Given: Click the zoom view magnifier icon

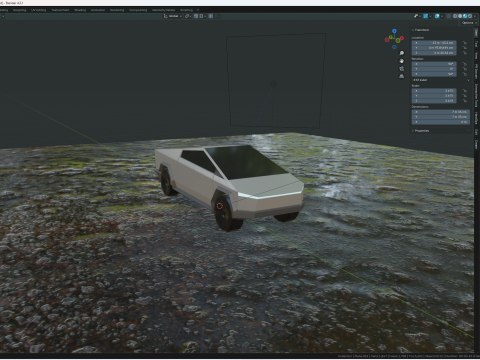Looking at the screenshot, I should 402,53.
